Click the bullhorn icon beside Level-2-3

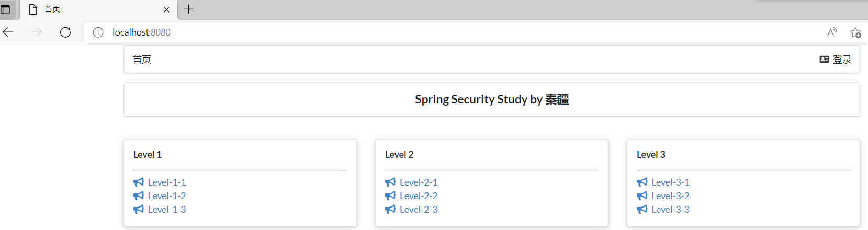[390, 210]
